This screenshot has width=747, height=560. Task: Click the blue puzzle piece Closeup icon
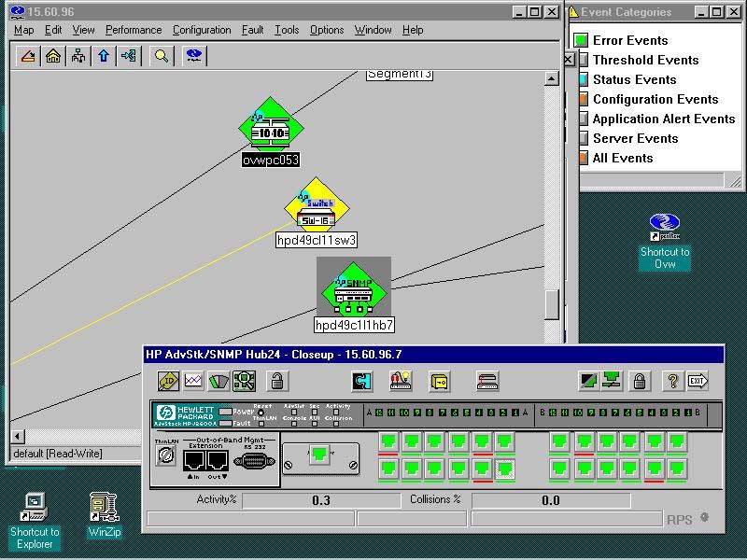coord(362,381)
